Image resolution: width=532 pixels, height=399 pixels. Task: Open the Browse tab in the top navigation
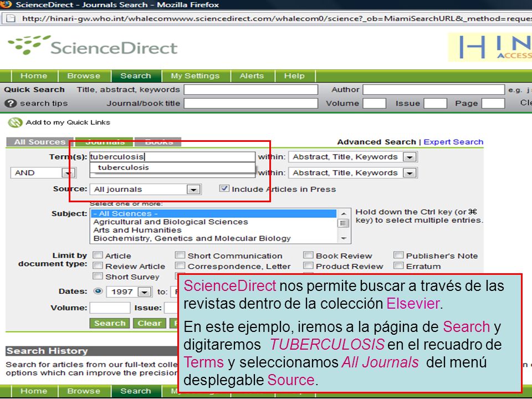point(84,76)
